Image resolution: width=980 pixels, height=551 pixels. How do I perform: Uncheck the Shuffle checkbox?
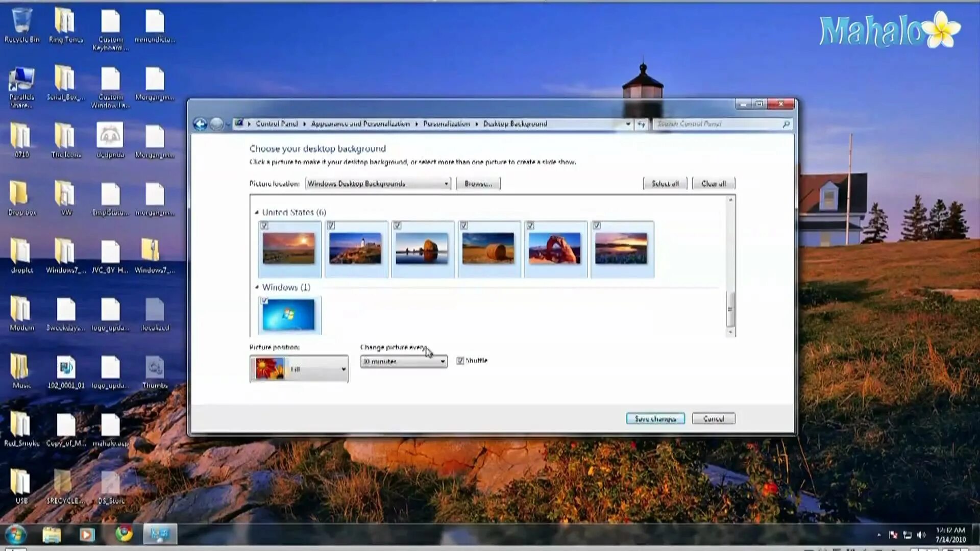coord(460,361)
